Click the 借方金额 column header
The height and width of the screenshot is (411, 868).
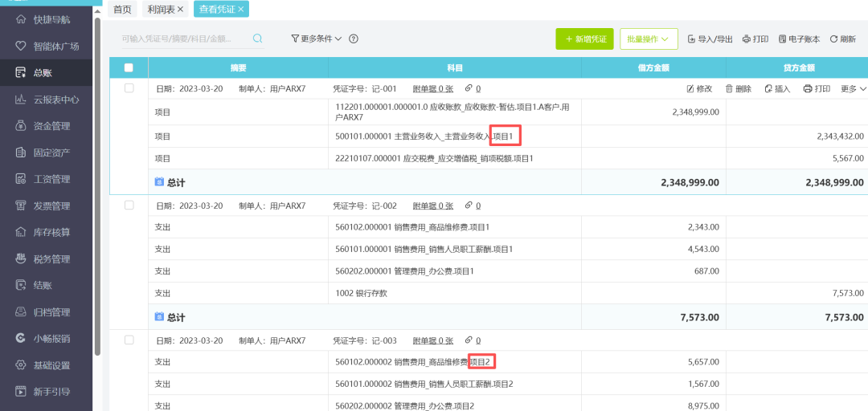(x=653, y=68)
